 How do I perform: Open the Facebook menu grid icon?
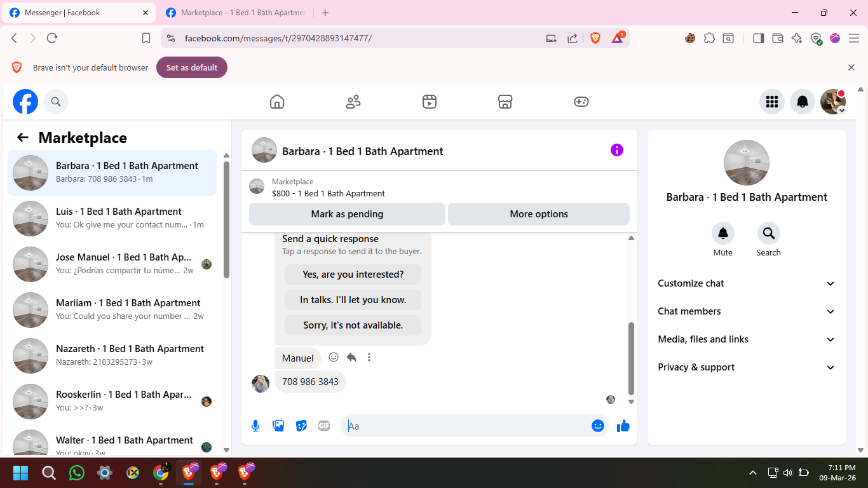tap(772, 102)
